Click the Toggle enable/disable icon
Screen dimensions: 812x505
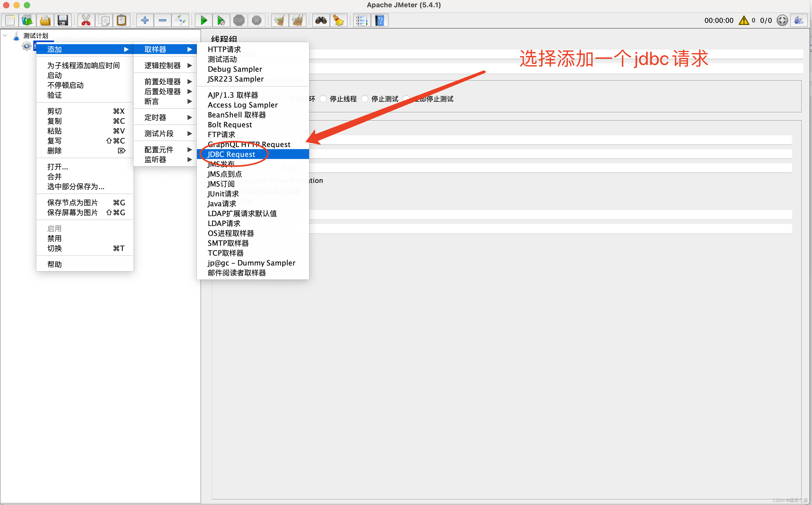[180, 20]
